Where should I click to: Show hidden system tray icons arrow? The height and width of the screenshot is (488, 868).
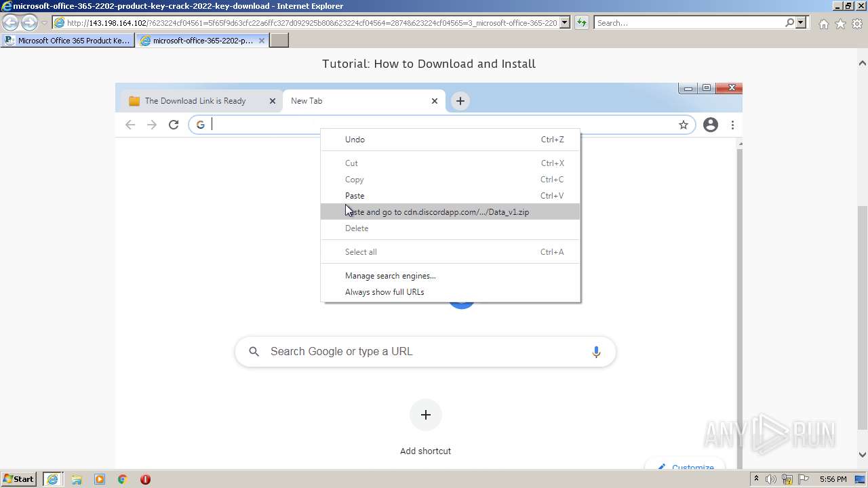coord(756,479)
